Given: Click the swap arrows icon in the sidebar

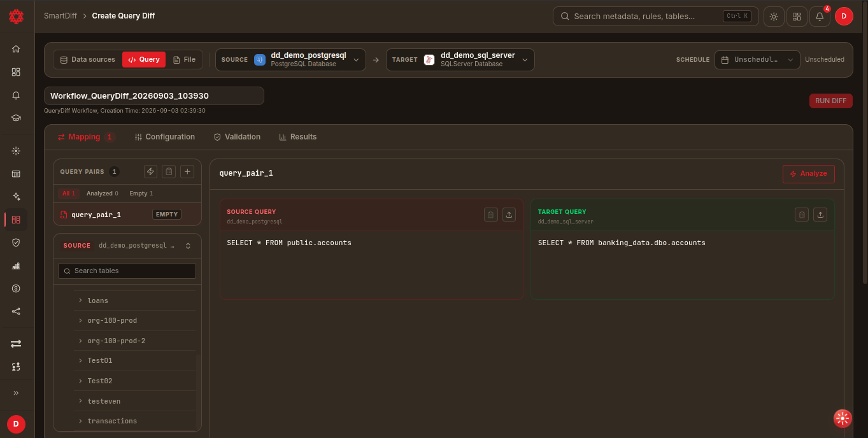Looking at the screenshot, I should [x=16, y=344].
